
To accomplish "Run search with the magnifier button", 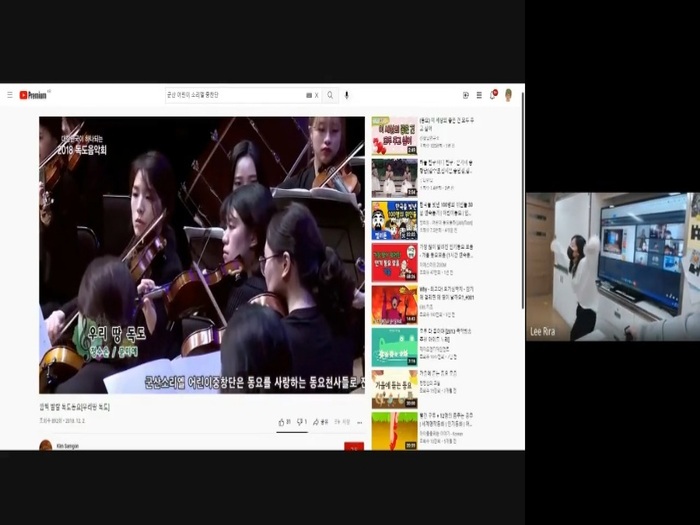I will (330, 95).
